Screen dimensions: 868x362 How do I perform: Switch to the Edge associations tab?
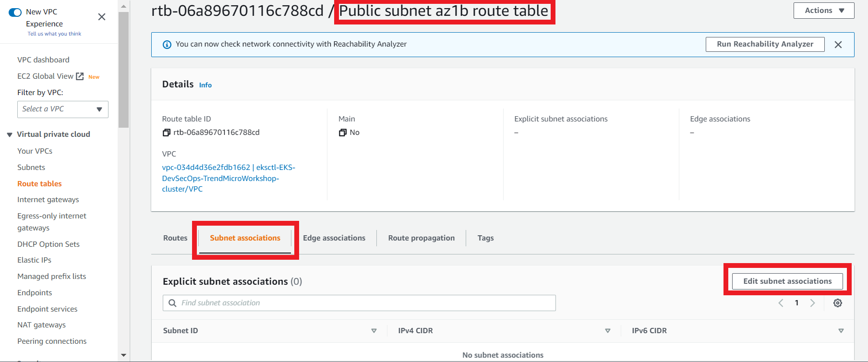334,238
